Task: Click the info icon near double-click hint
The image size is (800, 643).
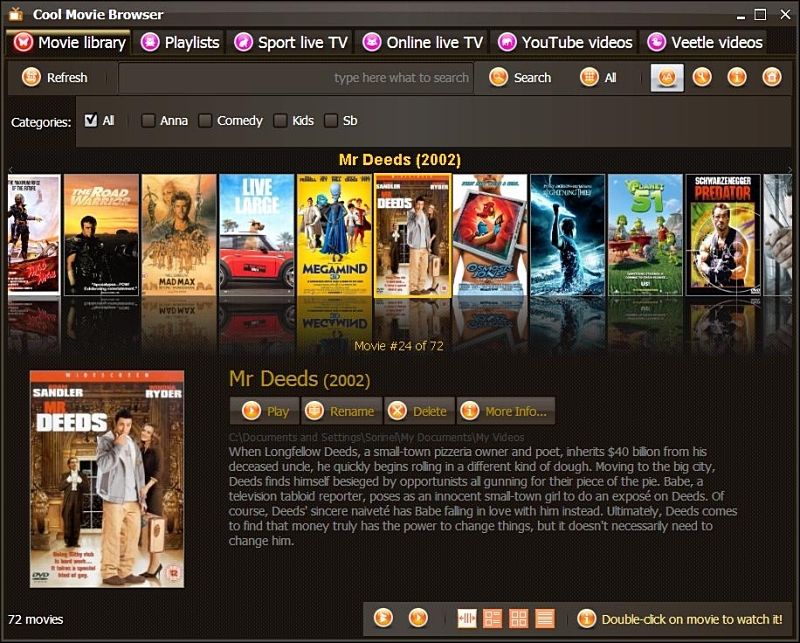Action: pos(584,617)
